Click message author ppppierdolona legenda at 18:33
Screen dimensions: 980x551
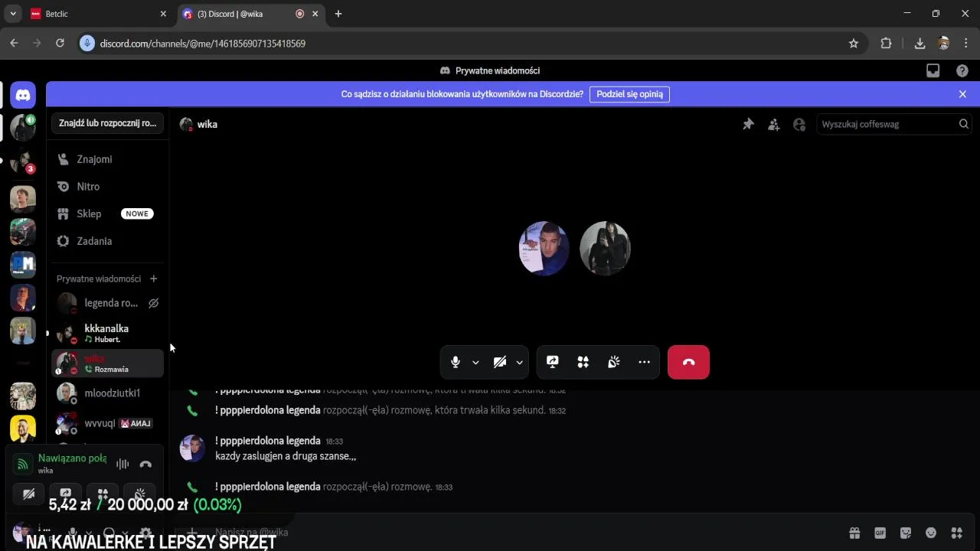[x=268, y=441]
